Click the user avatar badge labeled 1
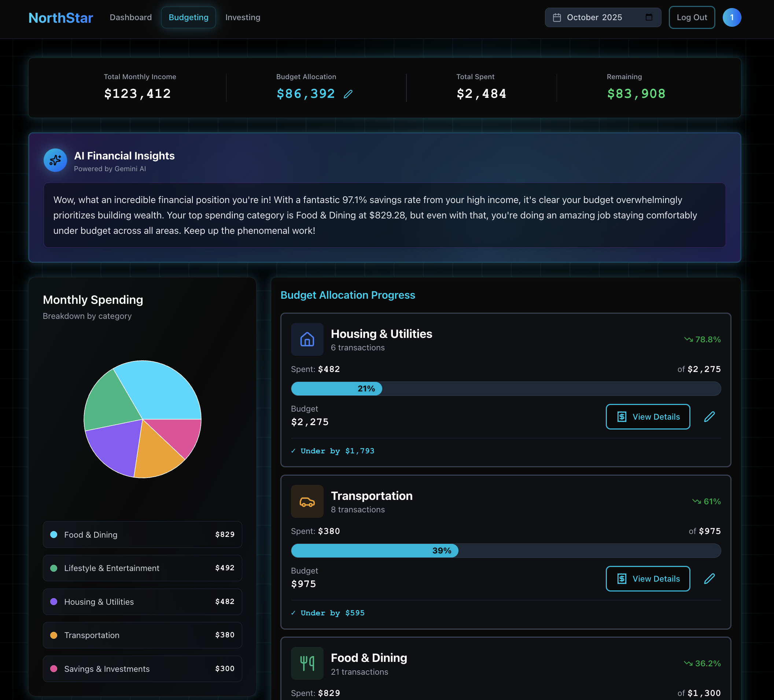The height and width of the screenshot is (700, 774). pos(731,18)
